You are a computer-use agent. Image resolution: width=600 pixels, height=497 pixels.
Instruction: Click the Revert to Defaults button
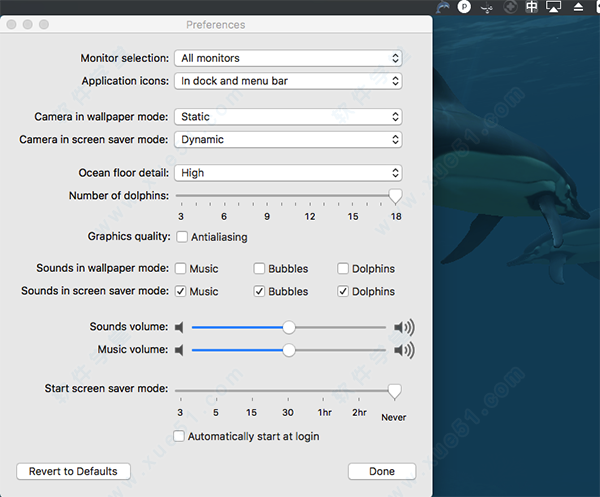pos(73,471)
